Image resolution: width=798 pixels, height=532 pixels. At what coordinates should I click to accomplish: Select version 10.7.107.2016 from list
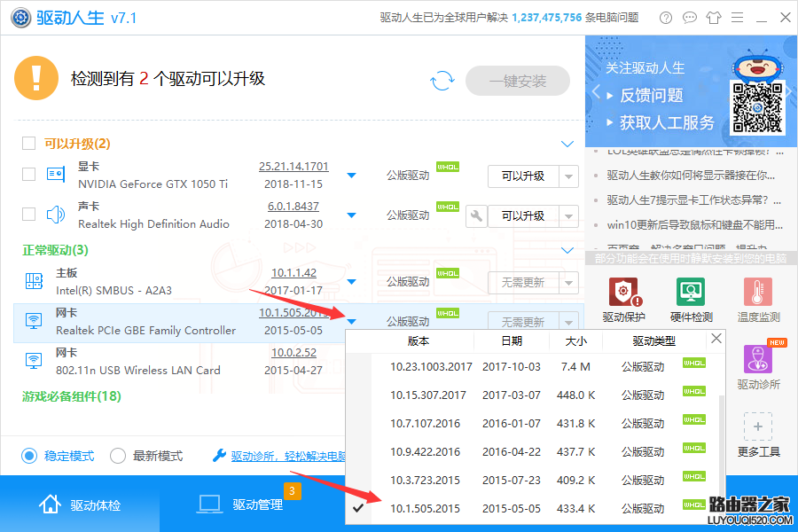coord(534,424)
